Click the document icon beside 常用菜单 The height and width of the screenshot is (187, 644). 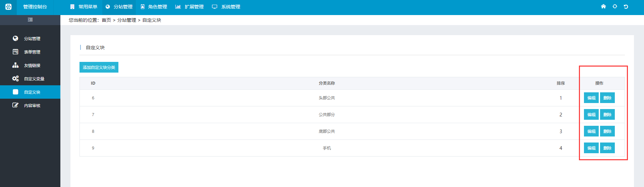coord(72,7)
